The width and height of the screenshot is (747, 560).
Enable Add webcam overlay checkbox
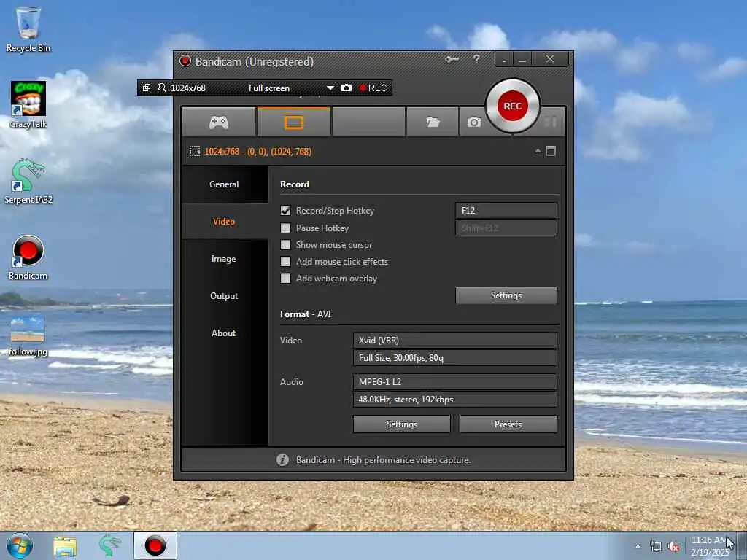click(x=285, y=279)
